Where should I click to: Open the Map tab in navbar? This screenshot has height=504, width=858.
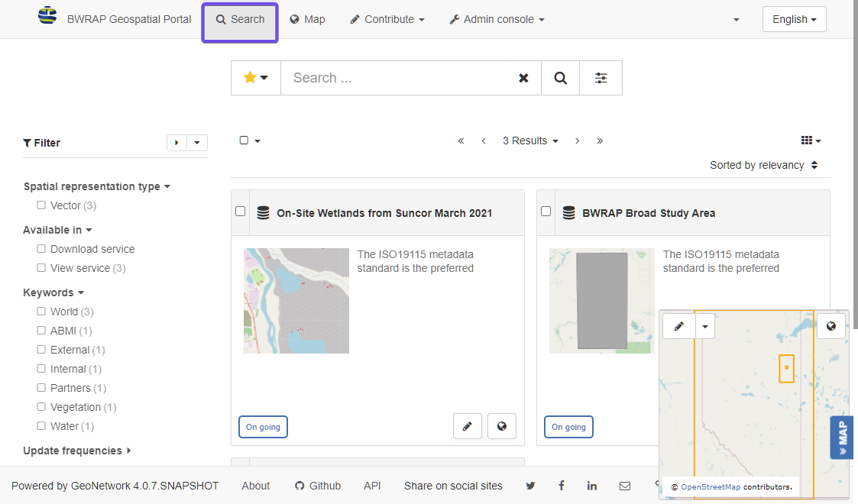(x=308, y=19)
